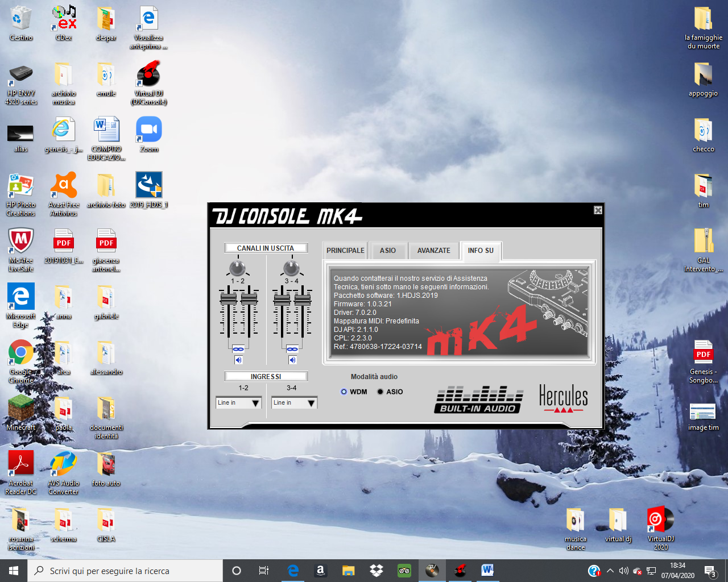728x582 pixels.
Task: Open AVS Audio Converter icon
Action: (x=64, y=473)
